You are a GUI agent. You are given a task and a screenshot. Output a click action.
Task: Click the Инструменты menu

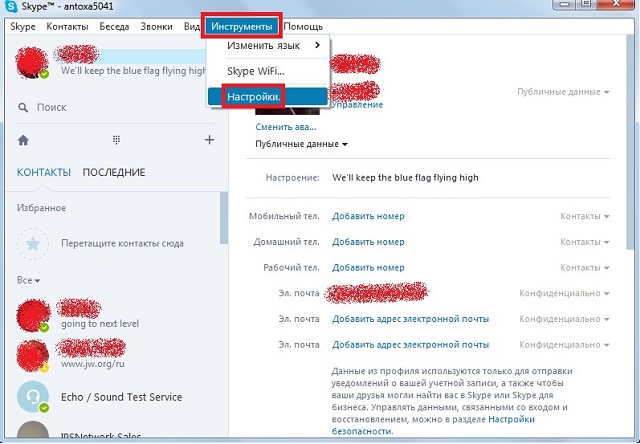click(242, 27)
